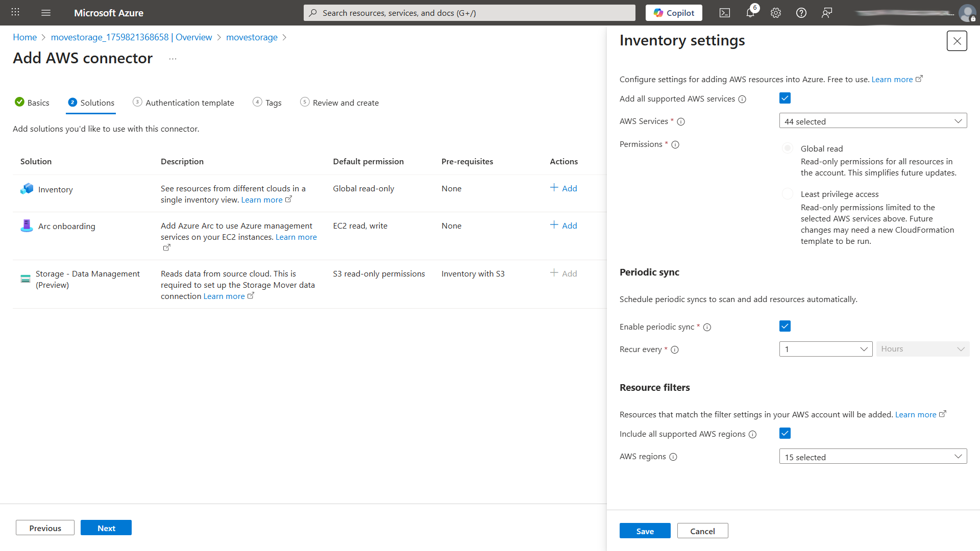Select the Least privilege access option
The height and width of the screenshot is (551, 980).
[x=788, y=194]
